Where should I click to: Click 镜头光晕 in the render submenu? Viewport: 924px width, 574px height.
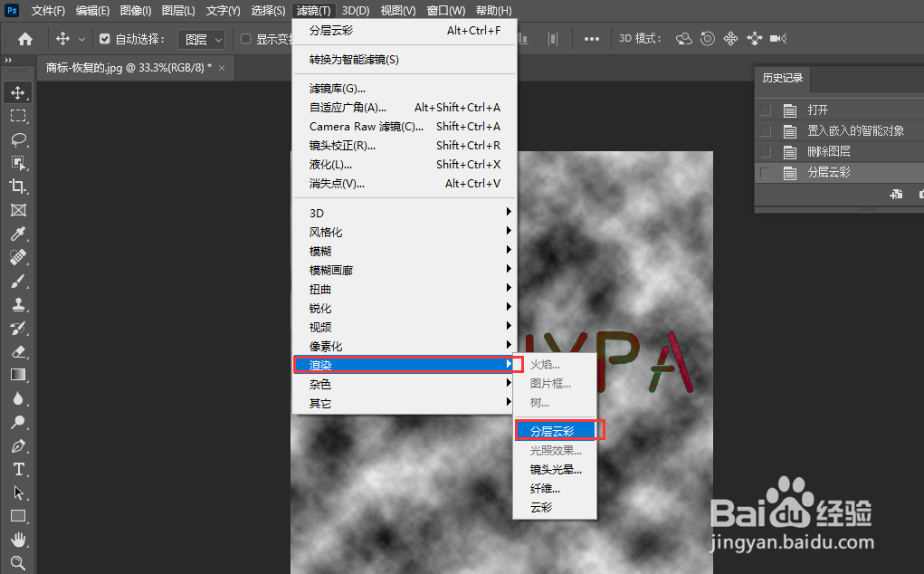[555, 469]
